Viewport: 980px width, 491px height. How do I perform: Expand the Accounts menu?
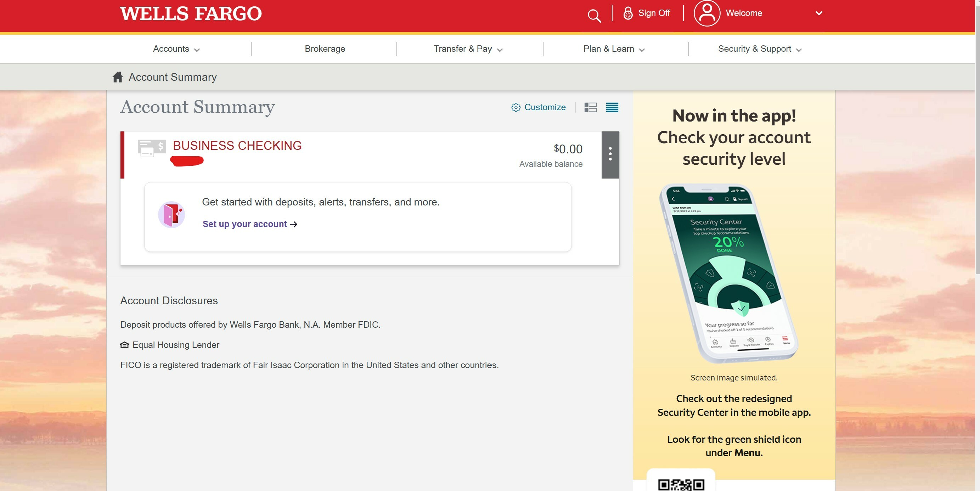(176, 49)
